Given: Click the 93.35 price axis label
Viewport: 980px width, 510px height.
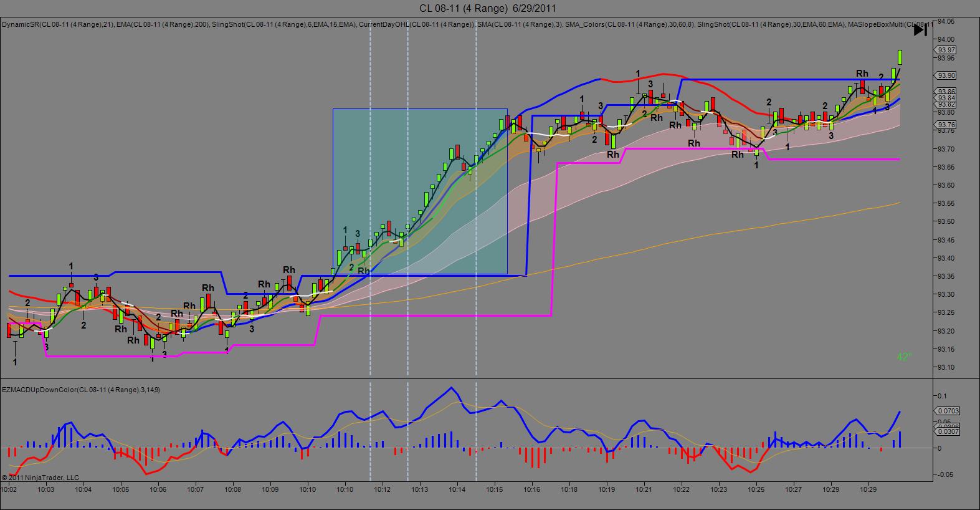Looking at the screenshot, I should [x=946, y=276].
